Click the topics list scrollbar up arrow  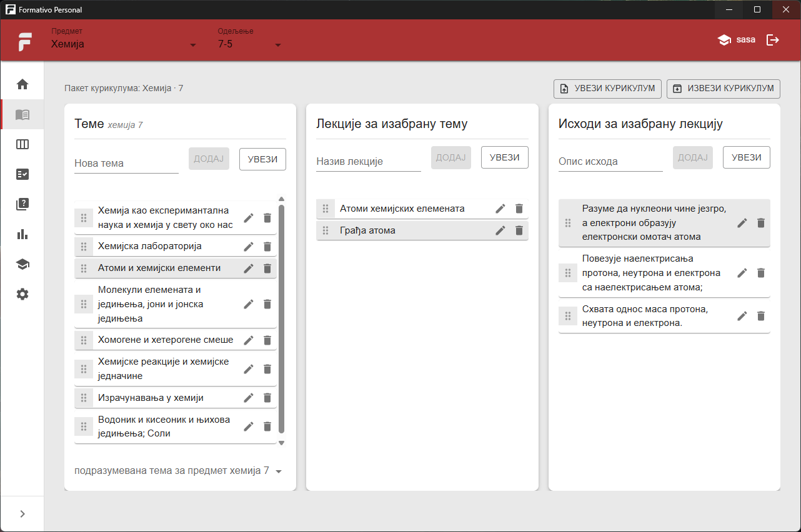tap(281, 199)
